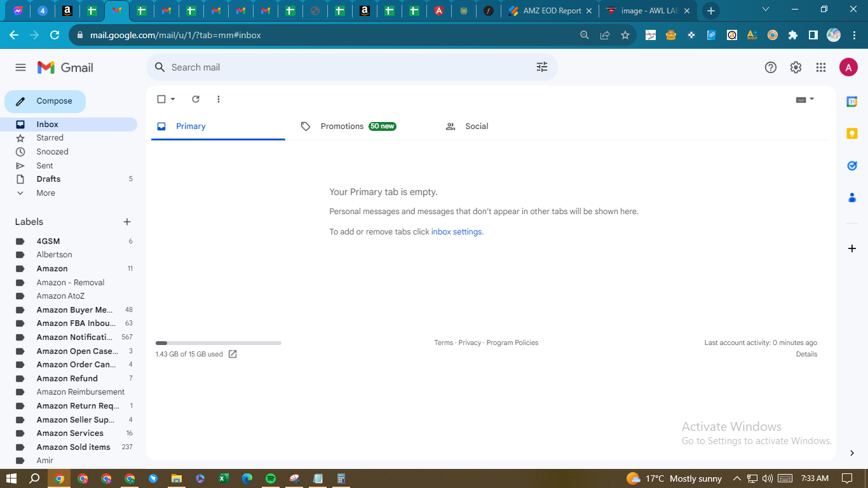The width and height of the screenshot is (868, 488).
Task: Expand the select options dropdown arrow
Action: [173, 99]
